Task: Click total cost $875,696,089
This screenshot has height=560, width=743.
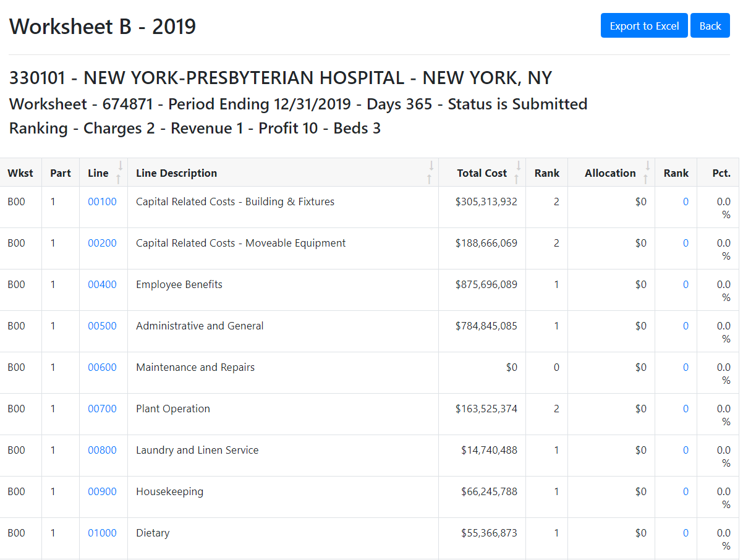Action: (x=486, y=284)
